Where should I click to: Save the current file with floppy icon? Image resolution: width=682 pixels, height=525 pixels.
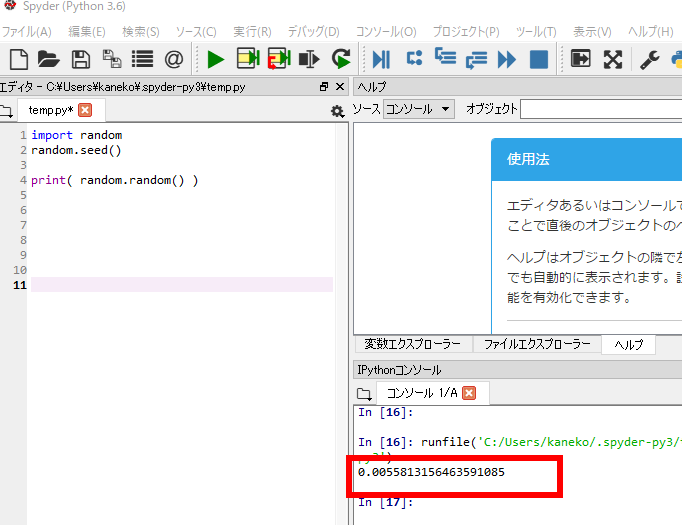(x=81, y=59)
